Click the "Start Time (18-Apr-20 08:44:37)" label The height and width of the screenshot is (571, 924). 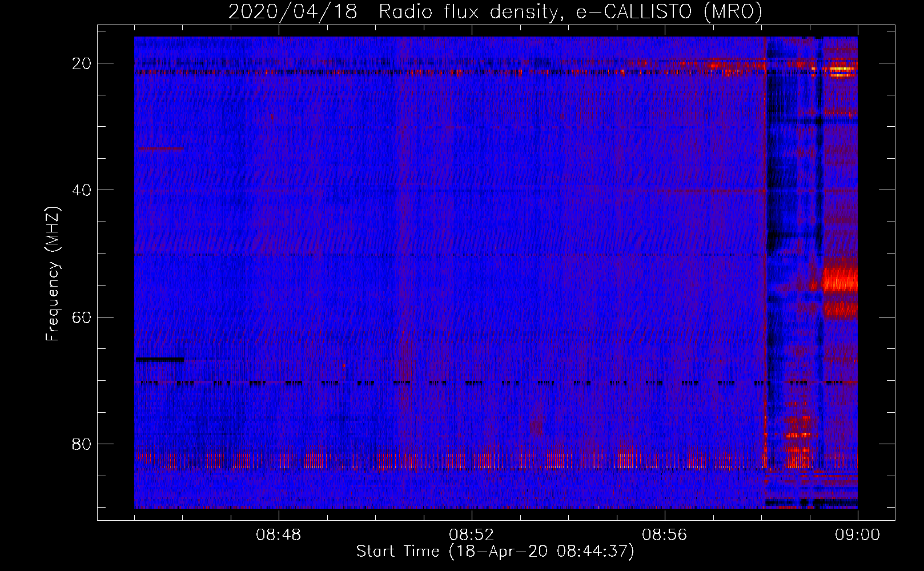pyautogui.click(x=495, y=552)
